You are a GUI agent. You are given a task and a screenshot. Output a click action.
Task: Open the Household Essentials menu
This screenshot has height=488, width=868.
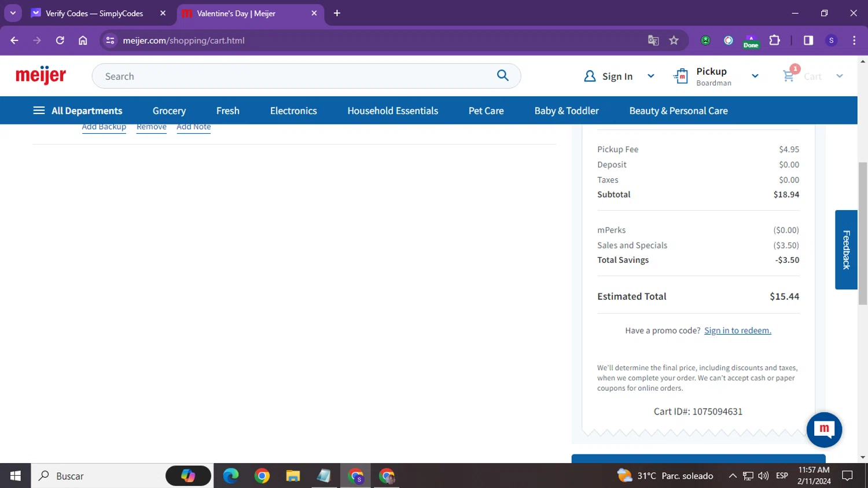coord(393,111)
